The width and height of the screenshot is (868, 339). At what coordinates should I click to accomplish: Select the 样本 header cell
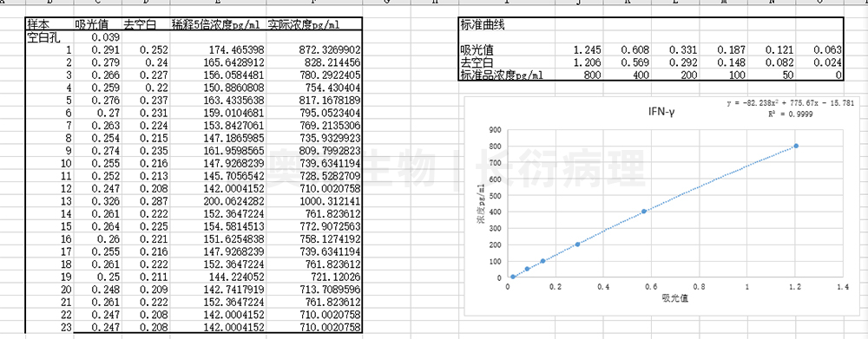49,23
